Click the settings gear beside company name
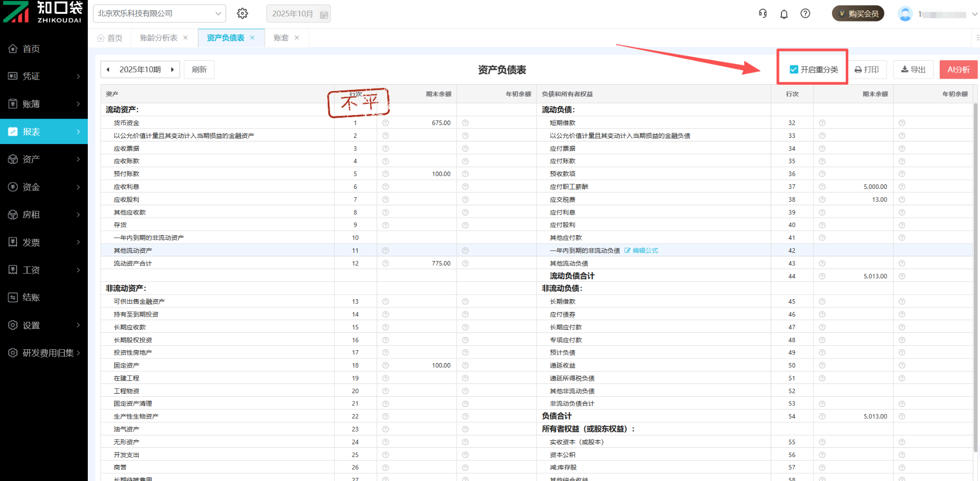 pyautogui.click(x=242, y=14)
